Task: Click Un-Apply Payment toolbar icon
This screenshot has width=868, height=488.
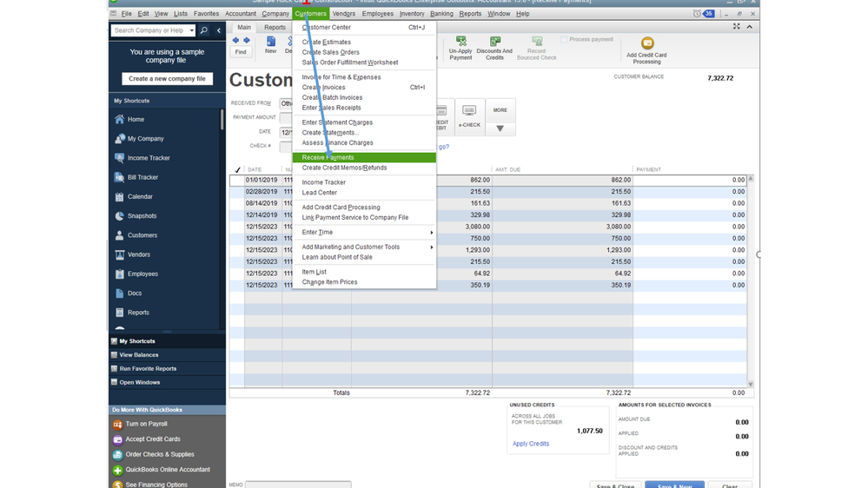Action: click(461, 48)
